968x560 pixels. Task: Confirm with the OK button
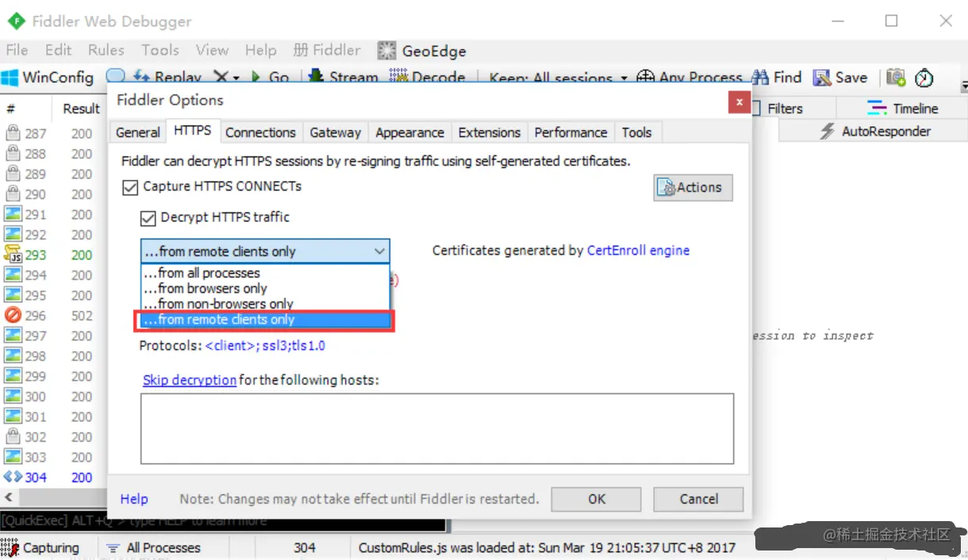[597, 499]
